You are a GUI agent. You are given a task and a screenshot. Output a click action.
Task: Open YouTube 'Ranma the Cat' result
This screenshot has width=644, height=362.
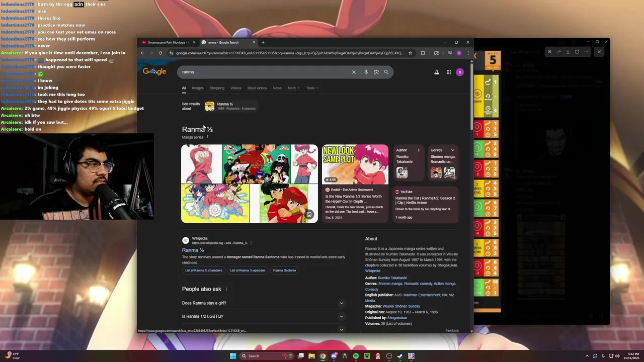click(x=425, y=205)
